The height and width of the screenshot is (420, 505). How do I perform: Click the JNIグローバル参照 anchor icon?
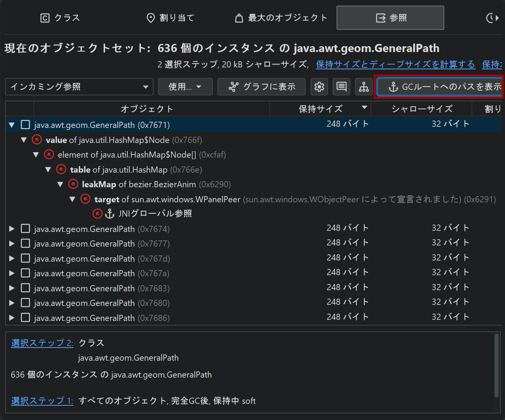(110, 213)
